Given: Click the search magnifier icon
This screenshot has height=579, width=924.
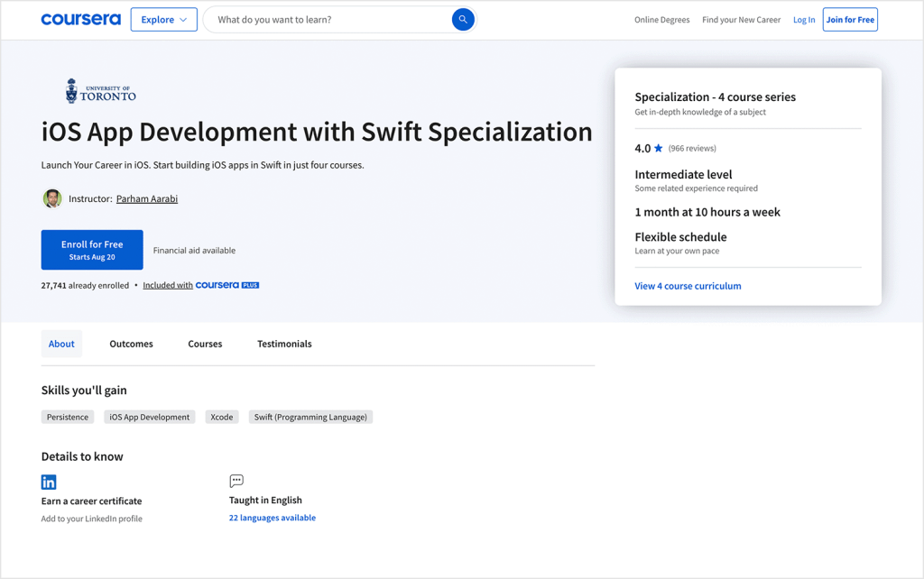Looking at the screenshot, I should pyautogui.click(x=463, y=19).
